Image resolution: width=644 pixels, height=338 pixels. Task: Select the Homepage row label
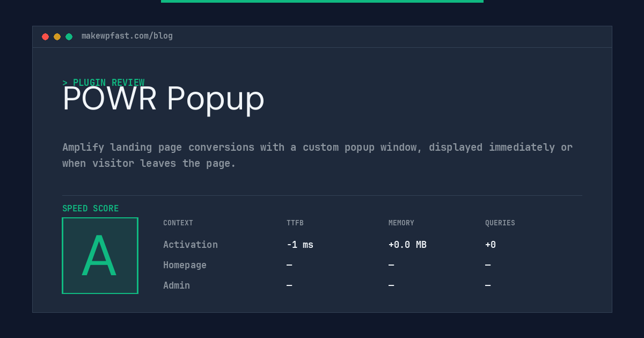(x=185, y=265)
